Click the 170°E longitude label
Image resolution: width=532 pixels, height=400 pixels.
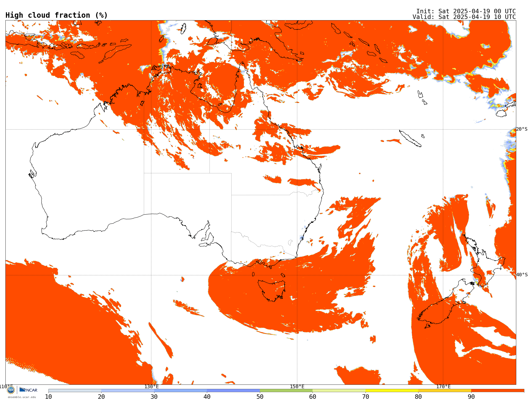pyautogui.click(x=443, y=386)
